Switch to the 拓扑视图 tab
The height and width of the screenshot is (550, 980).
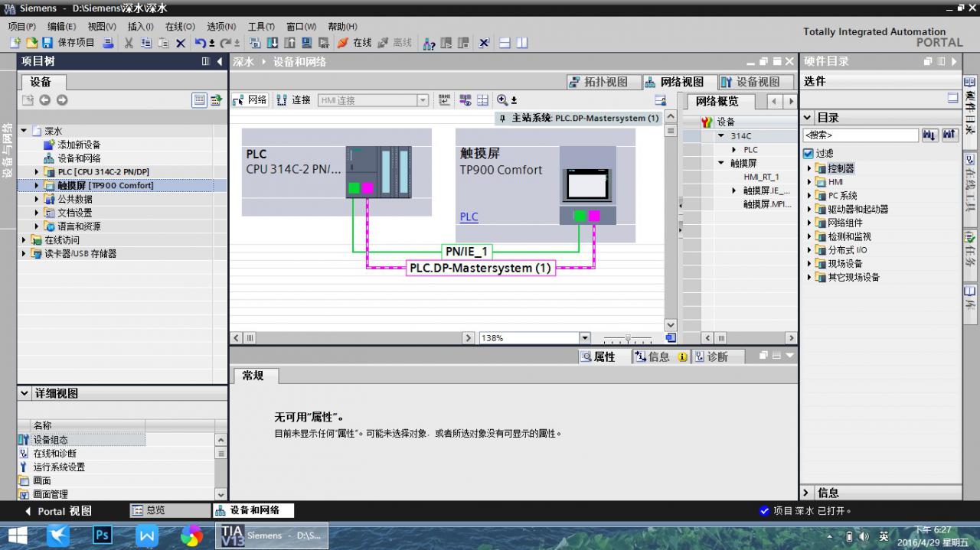(598, 82)
